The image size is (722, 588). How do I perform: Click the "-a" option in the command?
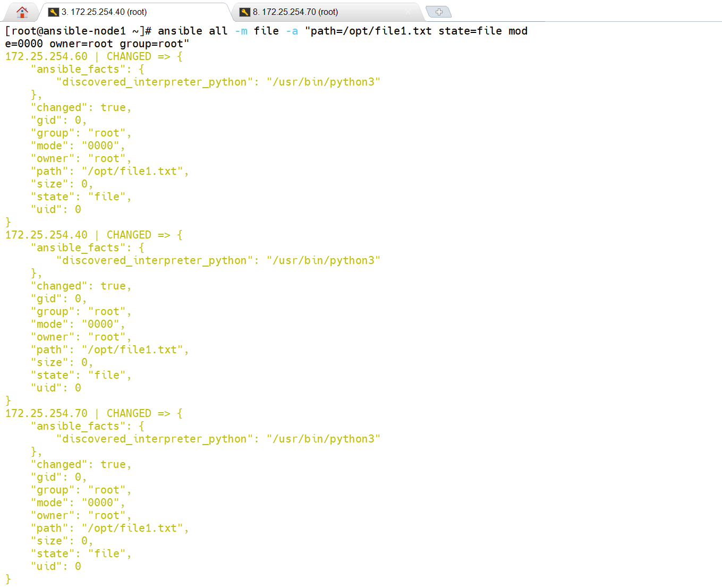coord(292,31)
